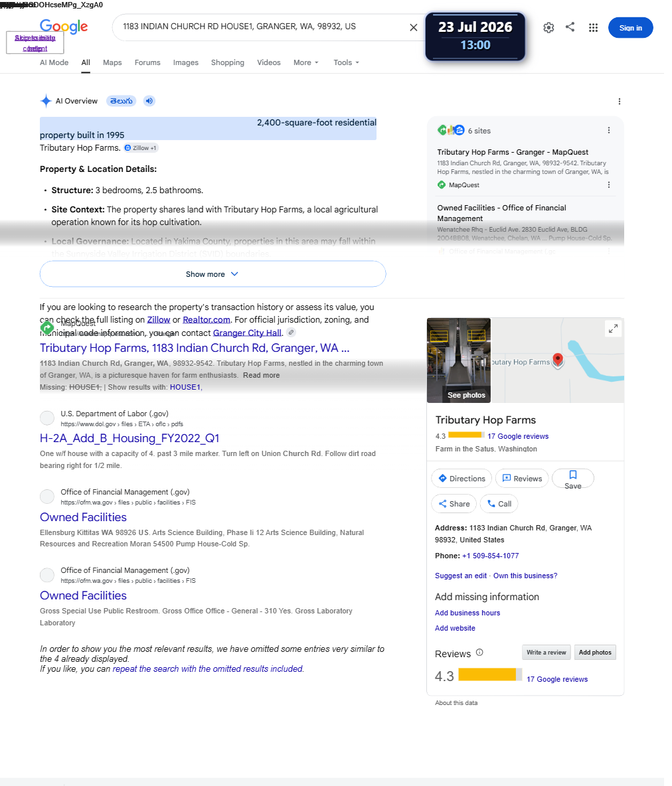Open the Google apps grid icon

pos(593,28)
